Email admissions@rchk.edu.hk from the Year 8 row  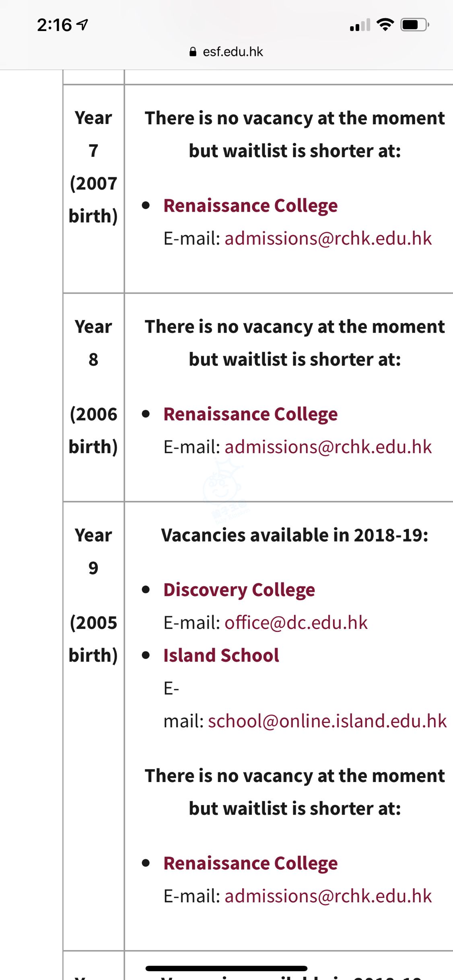point(328,447)
